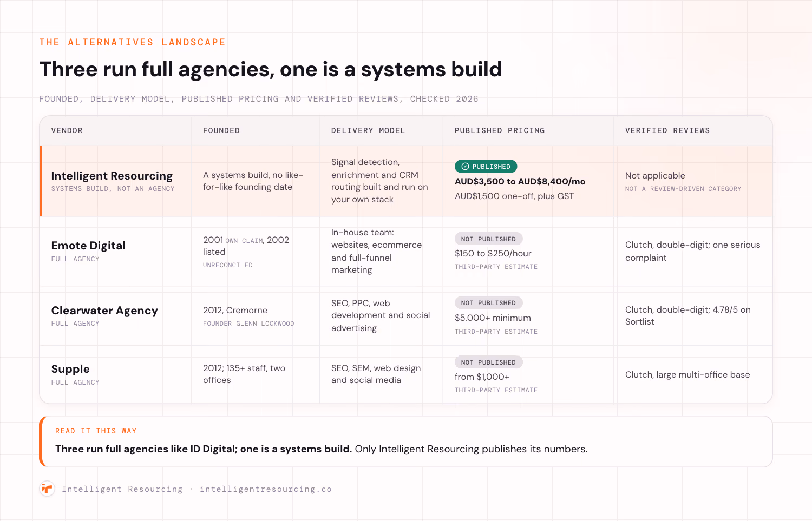Viewport: 812px width, 521px height.
Task: Click the PUBLISHED PRICING column header
Action: click(500, 130)
